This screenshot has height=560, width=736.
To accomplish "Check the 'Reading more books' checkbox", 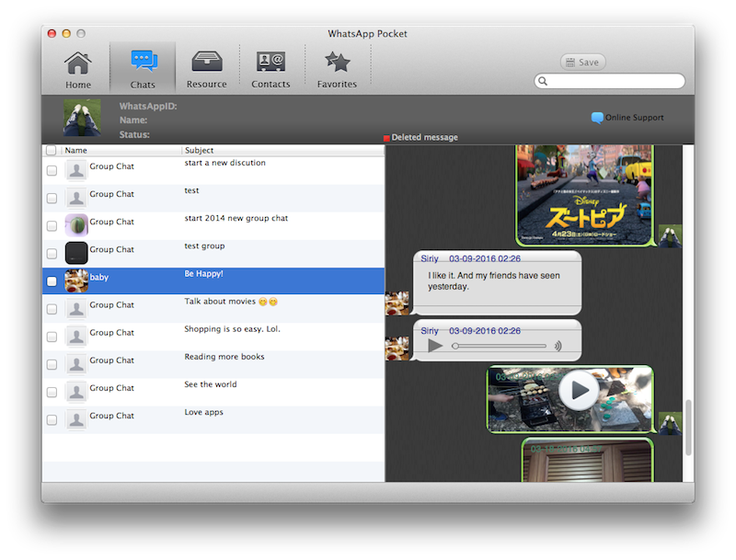I will pos(52,364).
